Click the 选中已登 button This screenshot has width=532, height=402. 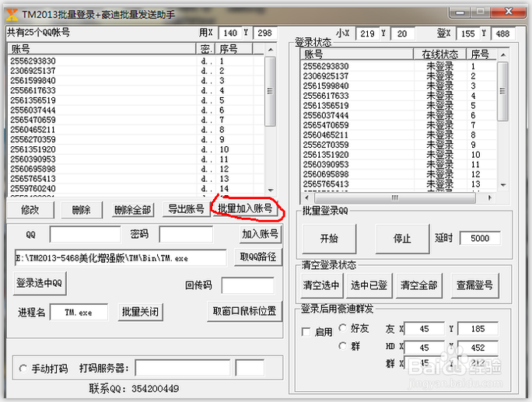(x=369, y=285)
